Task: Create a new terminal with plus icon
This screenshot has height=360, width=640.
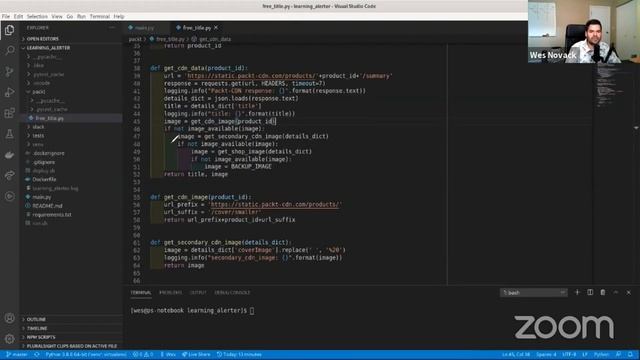Action: coord(577,292)
